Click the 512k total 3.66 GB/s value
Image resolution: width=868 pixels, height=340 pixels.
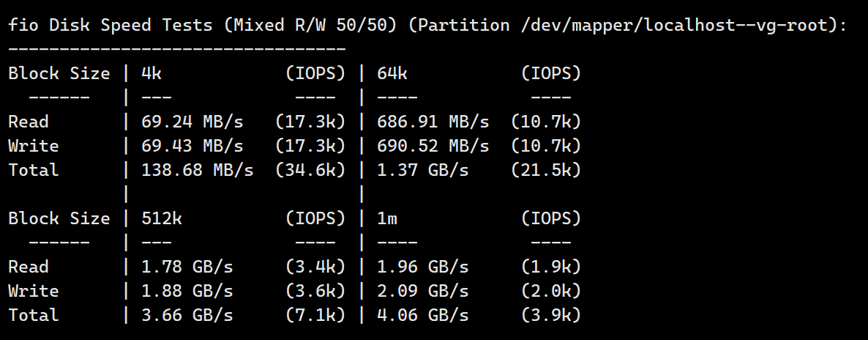click(187, 316)
